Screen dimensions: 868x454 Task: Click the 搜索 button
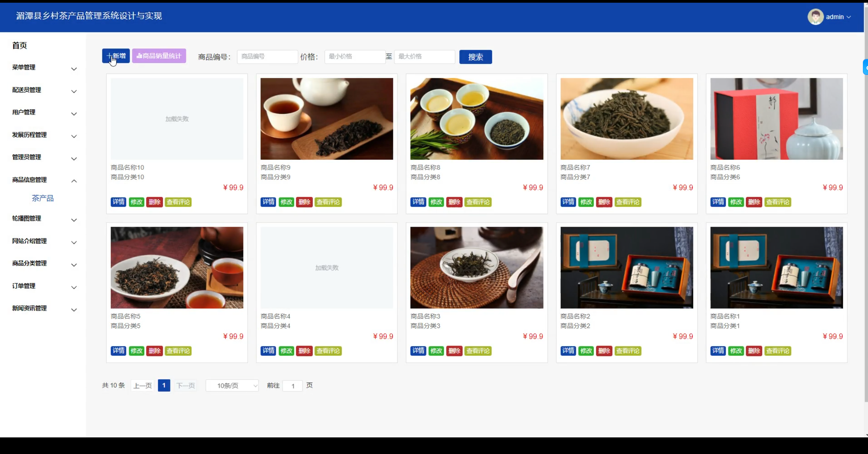coord(475,57)
